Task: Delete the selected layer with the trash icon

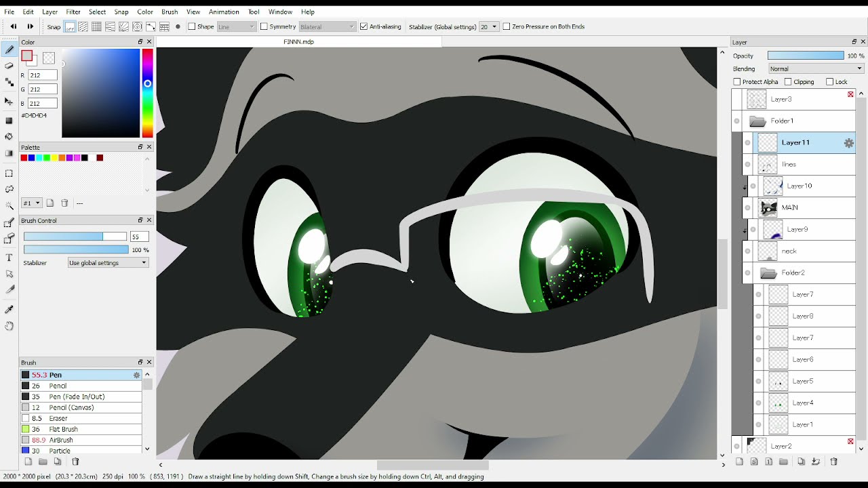Action: pos(834,462)
